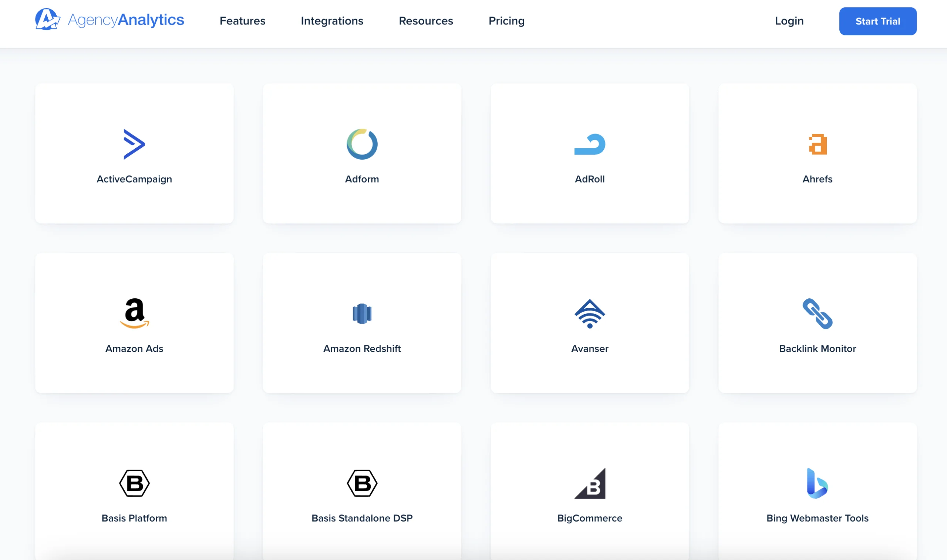Open the Adform integration
Image resolution: width=947 pixels, height=560 pixels.
pyautogui.click(x=361, y=153)
